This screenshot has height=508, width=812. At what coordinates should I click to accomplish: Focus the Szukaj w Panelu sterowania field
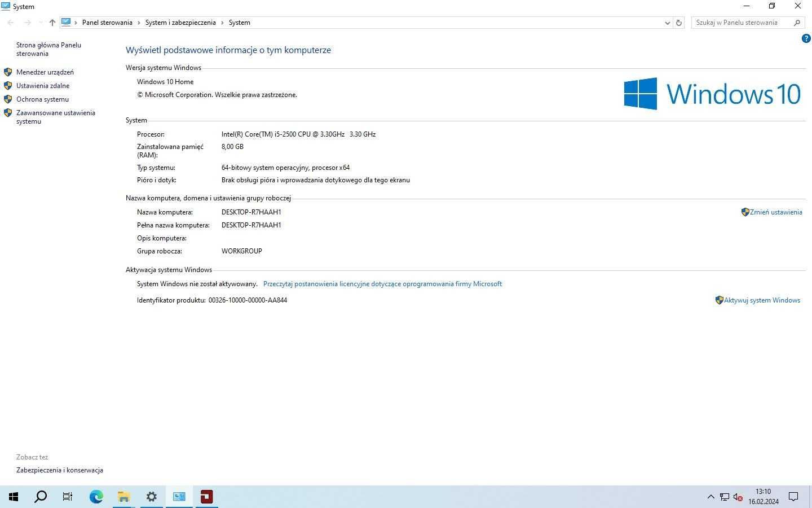[x=742, y=23]
